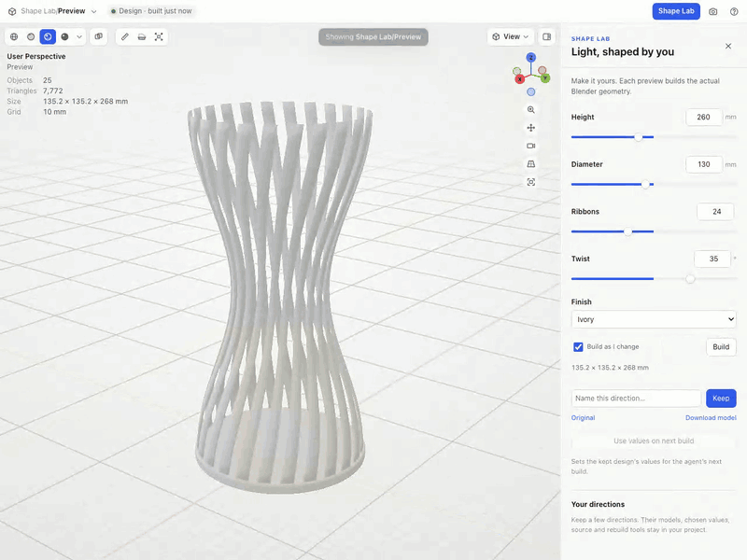Screen dimensions: 747x560
Task: Snap view to the faded negative Y axis dot
Action: tap(516, 72)
